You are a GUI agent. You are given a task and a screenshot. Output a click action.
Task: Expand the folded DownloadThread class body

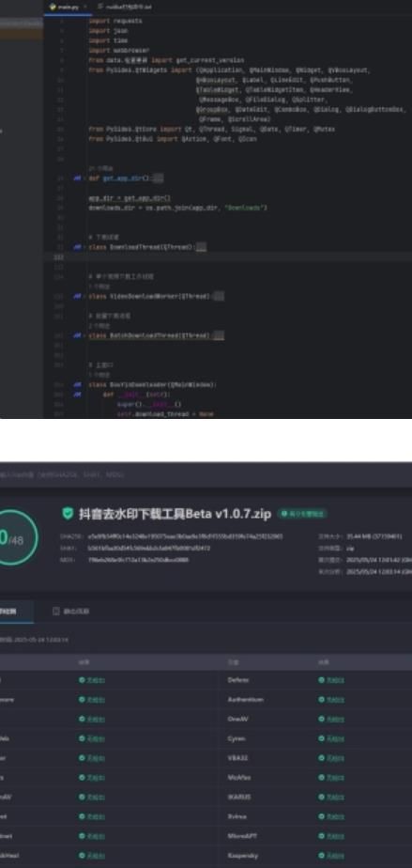point(201,247)
